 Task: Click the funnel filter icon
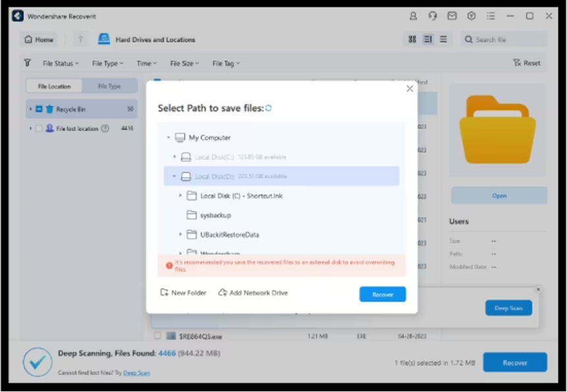28,63
